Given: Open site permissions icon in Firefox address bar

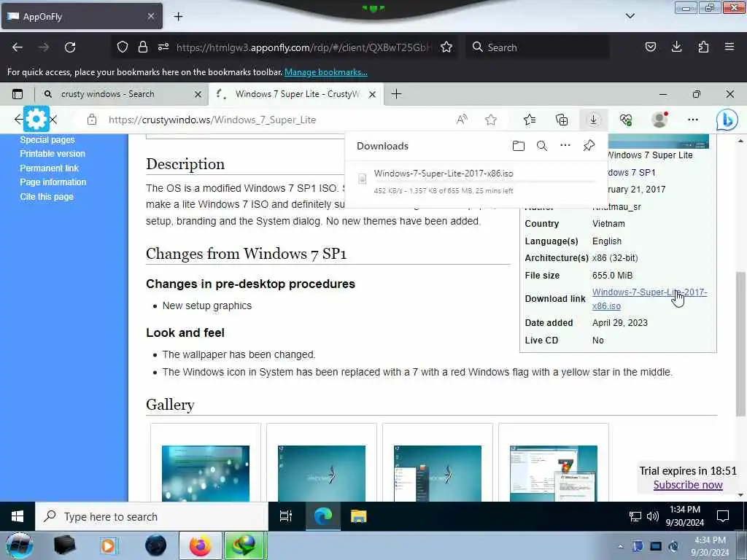Looking at the screenshot, I should click(163, 47).
